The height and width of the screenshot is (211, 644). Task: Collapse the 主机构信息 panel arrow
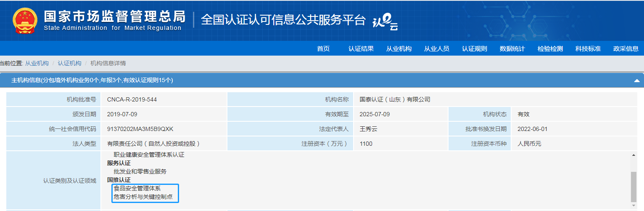point(636,80)
